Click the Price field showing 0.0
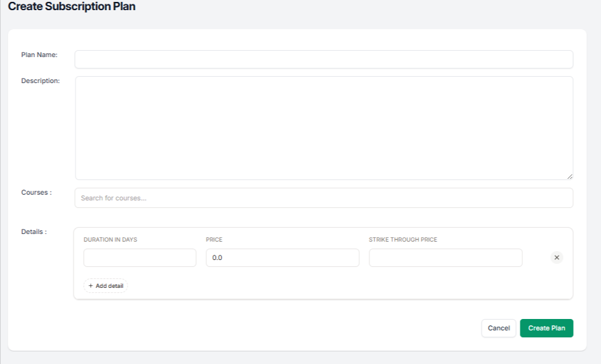 point(282,257)
